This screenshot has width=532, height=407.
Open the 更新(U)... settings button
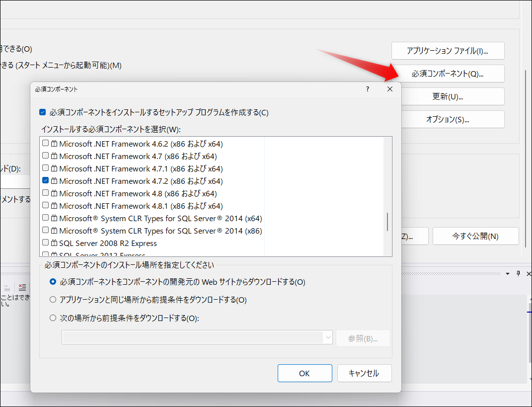[x=448, y=97]
